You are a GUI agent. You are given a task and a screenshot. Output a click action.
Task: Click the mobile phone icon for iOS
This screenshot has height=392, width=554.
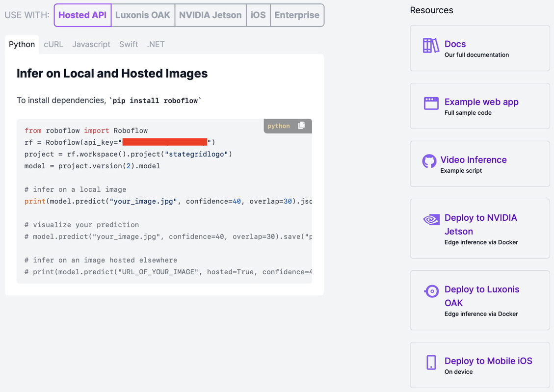click(431, 363)
